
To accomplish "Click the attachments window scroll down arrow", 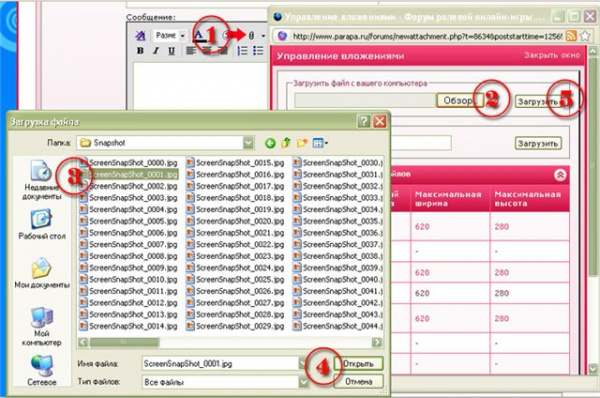I will [x=593, y=369].
